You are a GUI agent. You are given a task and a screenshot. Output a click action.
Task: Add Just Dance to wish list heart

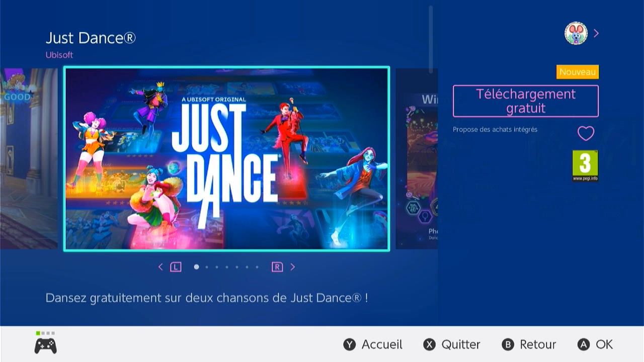(x=586, y=133)
